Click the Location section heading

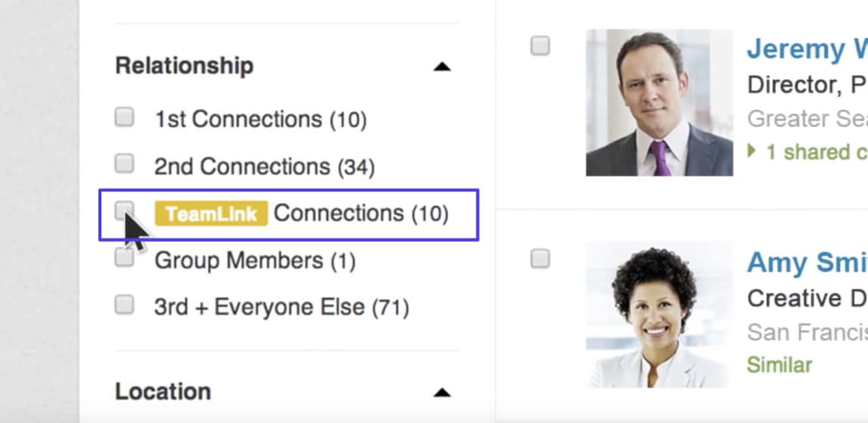tap(163, 392)
